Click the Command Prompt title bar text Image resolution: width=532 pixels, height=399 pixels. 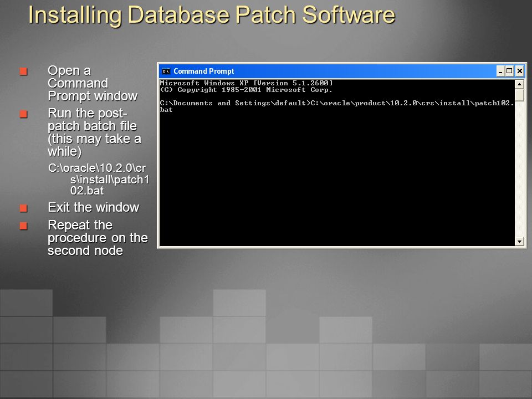coord(203,71)
